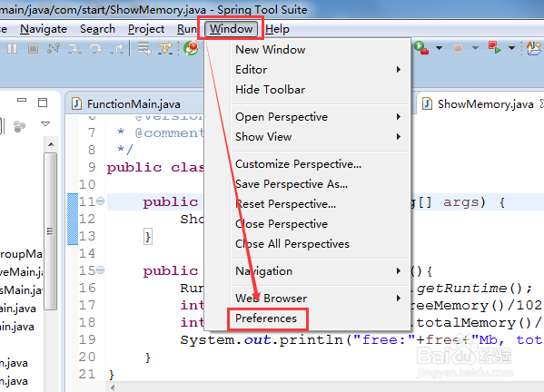Collapse the method fold toggle at line 15

100,269
